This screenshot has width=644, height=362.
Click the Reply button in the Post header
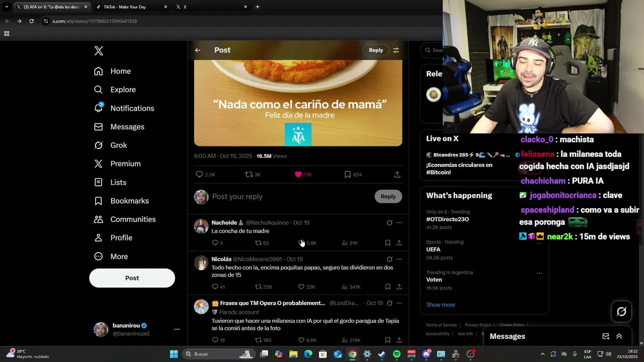click(376, 50)
